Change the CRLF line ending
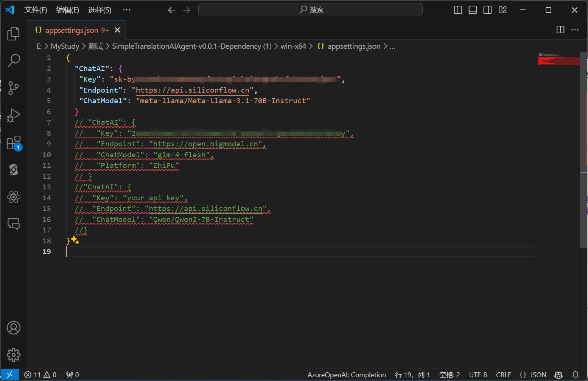Viewport: 588px width, 381px height. coord(503,375)
